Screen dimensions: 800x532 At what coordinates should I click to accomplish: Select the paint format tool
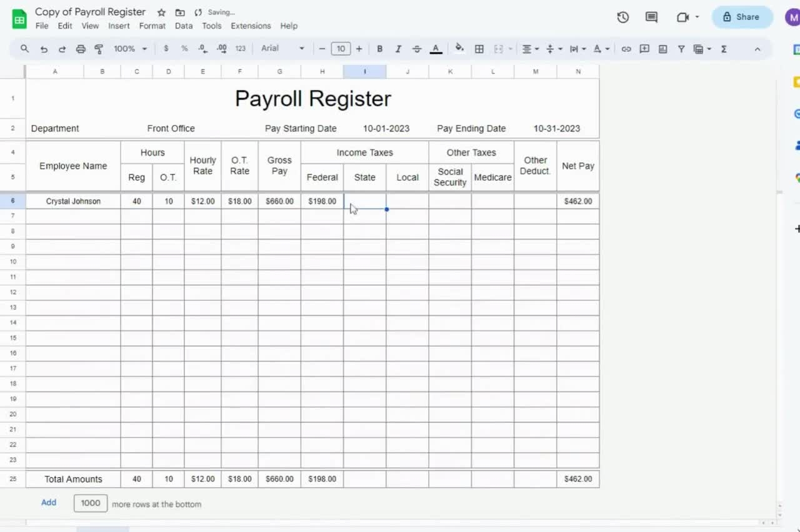(99, 48)
